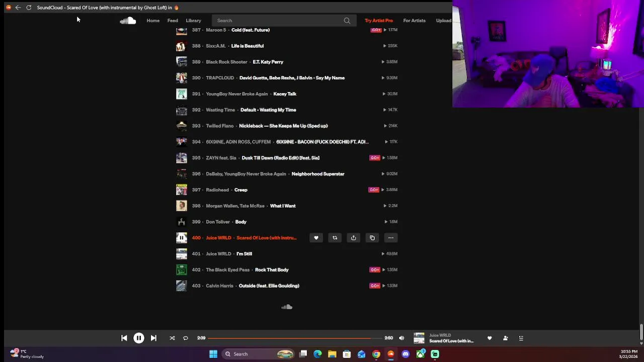
Task: Open Microsoft Edge from taskbar
Action: 317,354
